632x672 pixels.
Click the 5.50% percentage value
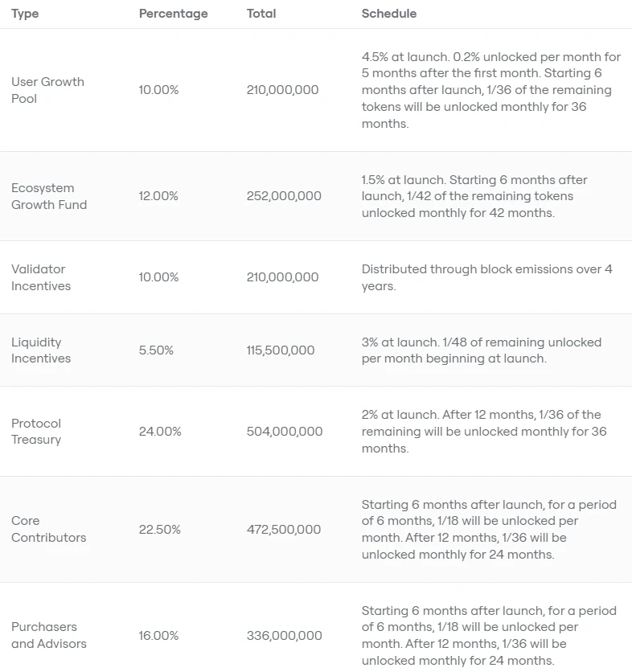click(156, 350)
